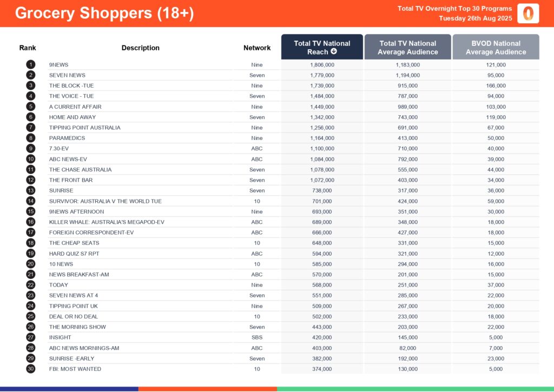Click 9NEWS reach value 1,806,000

[x=322, y=65]
